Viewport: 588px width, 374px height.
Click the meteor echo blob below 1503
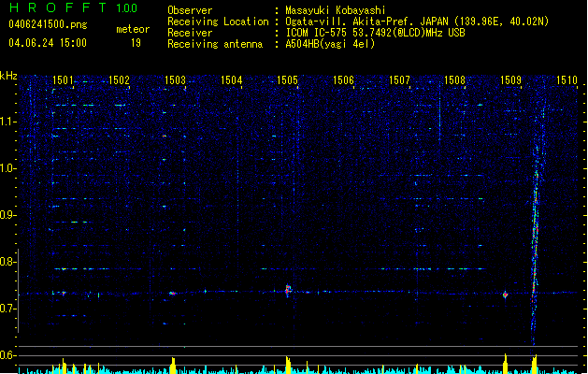click(x=173, y=294)
